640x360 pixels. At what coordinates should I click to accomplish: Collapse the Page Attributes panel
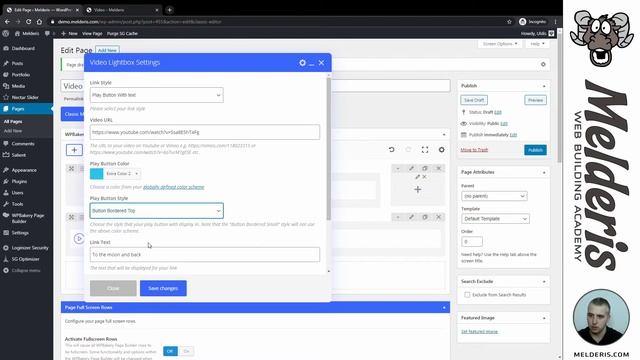tap(544, 173)
